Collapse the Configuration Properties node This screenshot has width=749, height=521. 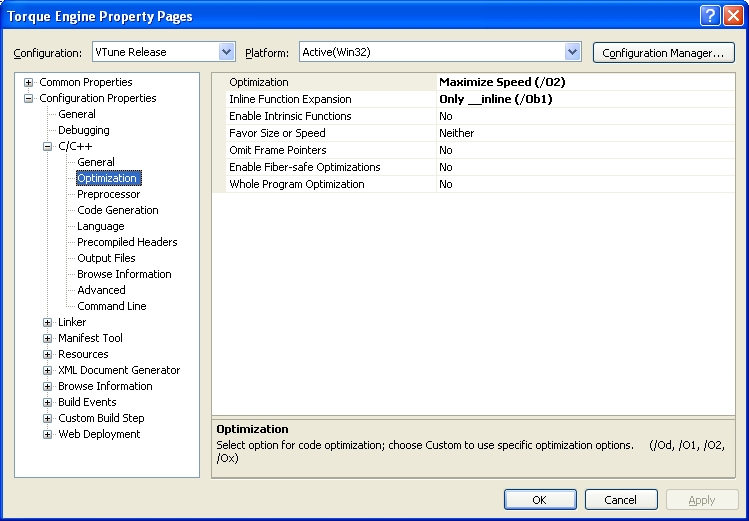click(x=29, y=98)
